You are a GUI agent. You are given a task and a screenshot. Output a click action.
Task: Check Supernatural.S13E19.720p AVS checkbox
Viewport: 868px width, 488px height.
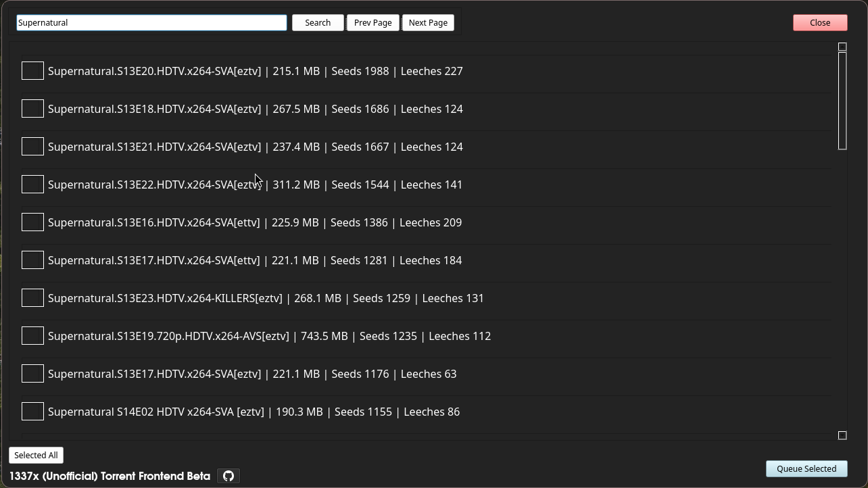[32, 336]
